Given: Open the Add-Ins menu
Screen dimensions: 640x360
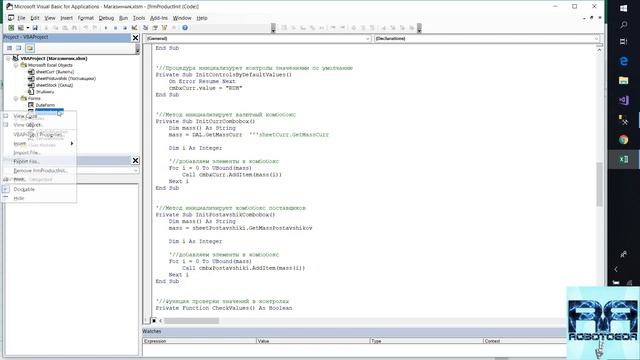Looking at the screenshot, I should click(x=159, y=18).
